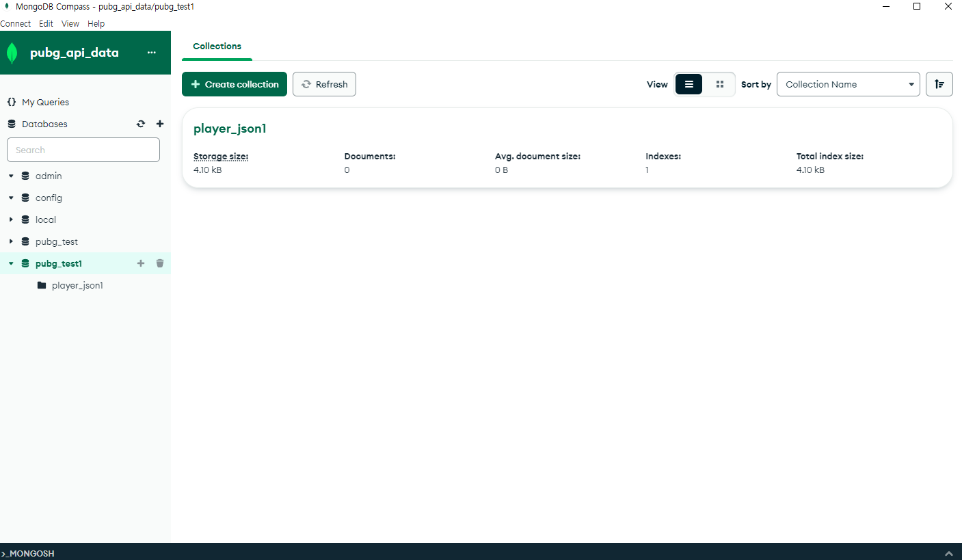
Task: Click the Total index size label
Action: pyautogui.click(x=830, y=157)
